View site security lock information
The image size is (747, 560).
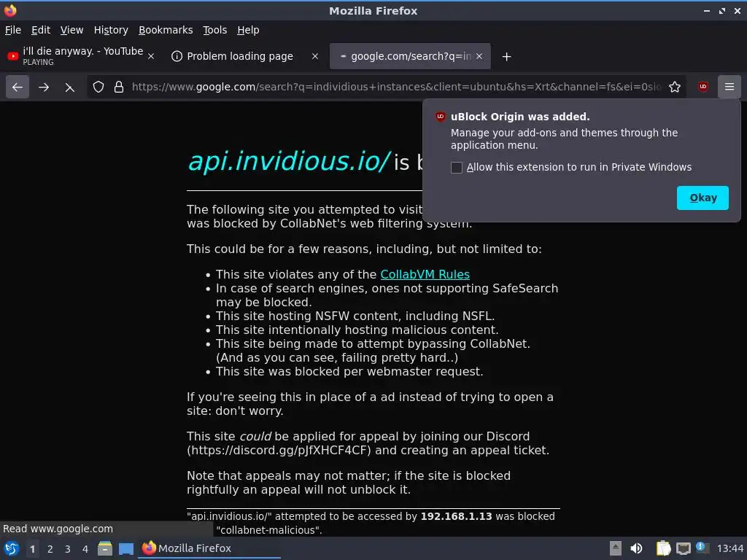(x=119, y=87)
